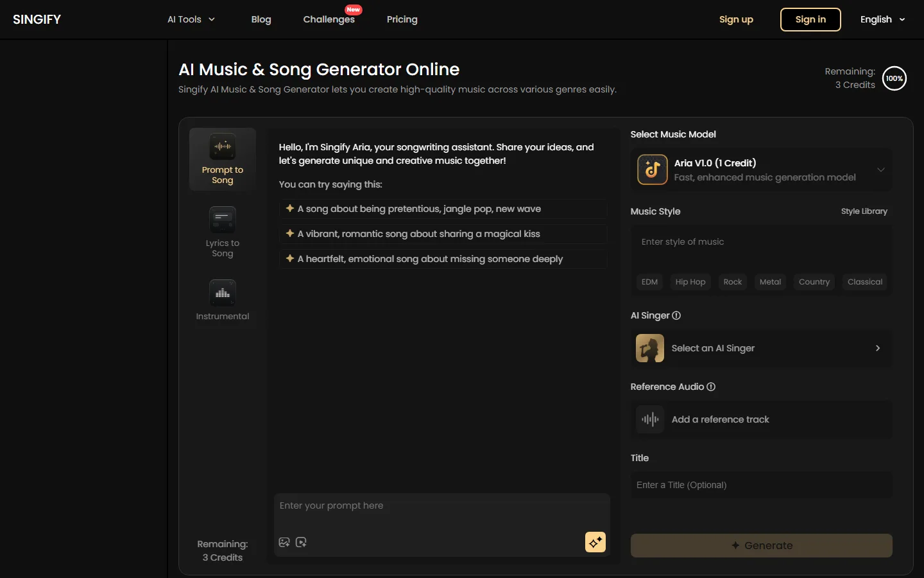This screenshot has height=578, width=924.
Task: Choose the 'pretentious, jangle pop' prompt suggestion
Action: coord(443,209)
